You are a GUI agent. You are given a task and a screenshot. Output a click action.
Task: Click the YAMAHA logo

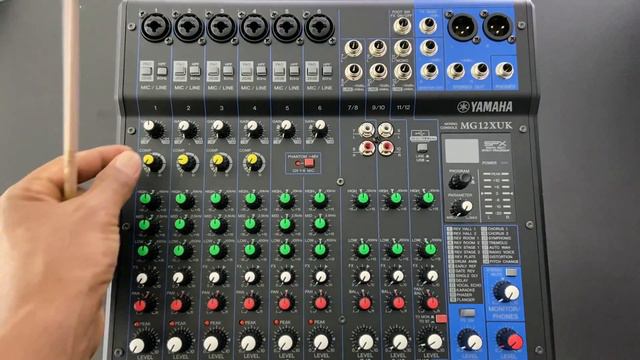485,107
